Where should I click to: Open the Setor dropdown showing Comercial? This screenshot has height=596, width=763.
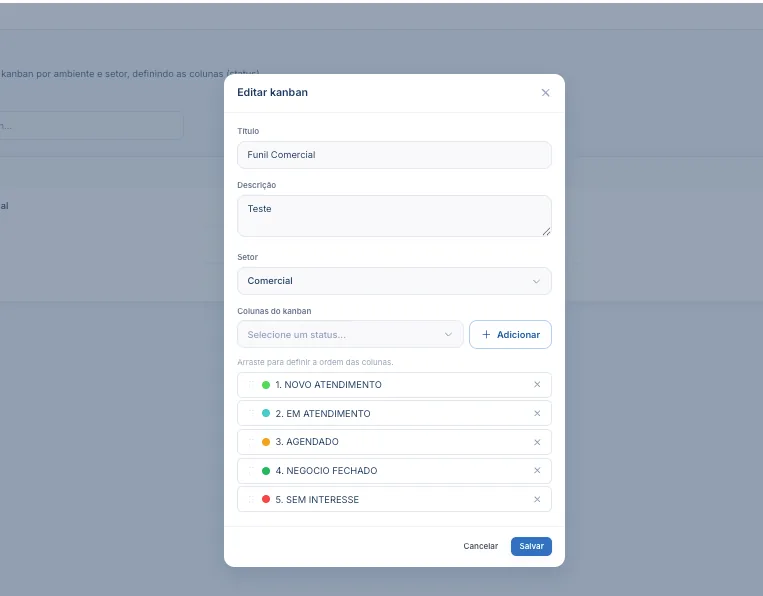click(394, 281)
